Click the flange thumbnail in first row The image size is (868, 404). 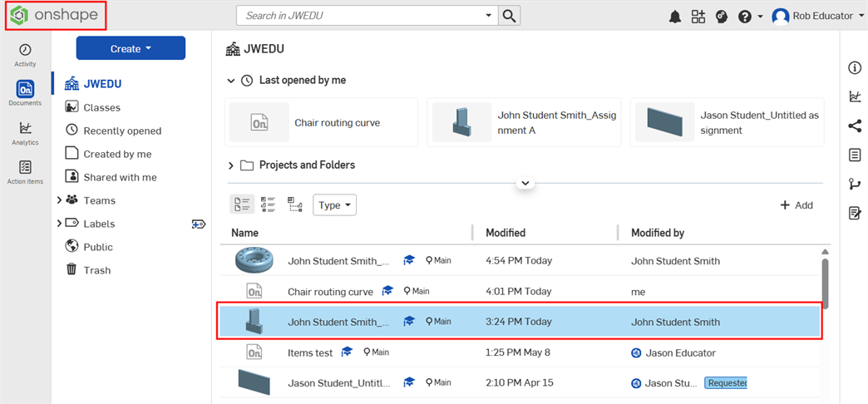(253, 260)
